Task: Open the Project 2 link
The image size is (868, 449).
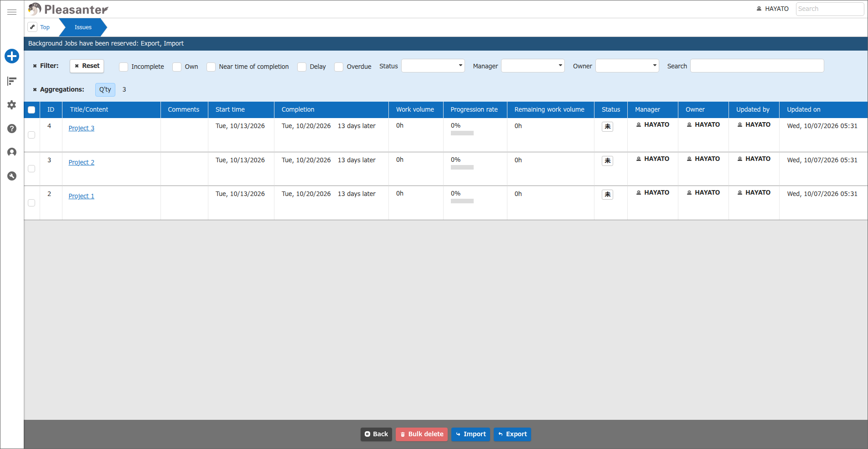Action: click(81, 162)
